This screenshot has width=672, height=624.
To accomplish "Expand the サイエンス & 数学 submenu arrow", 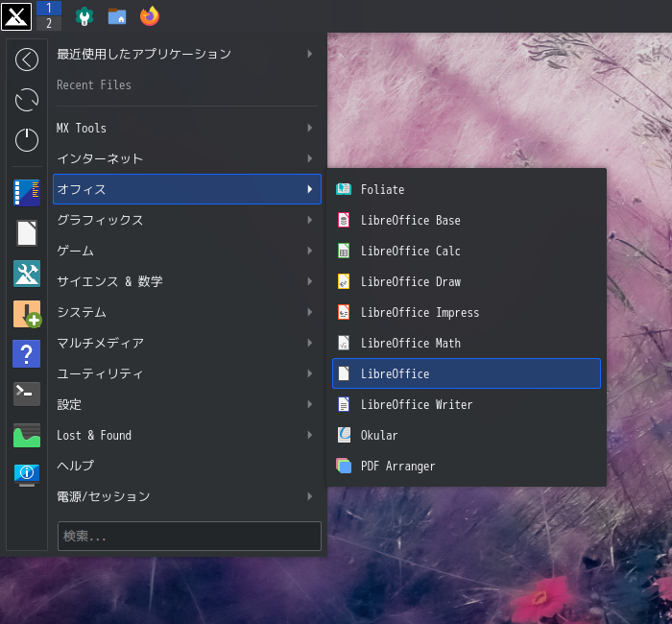I will pyautogui.click(x=310, y=281).
